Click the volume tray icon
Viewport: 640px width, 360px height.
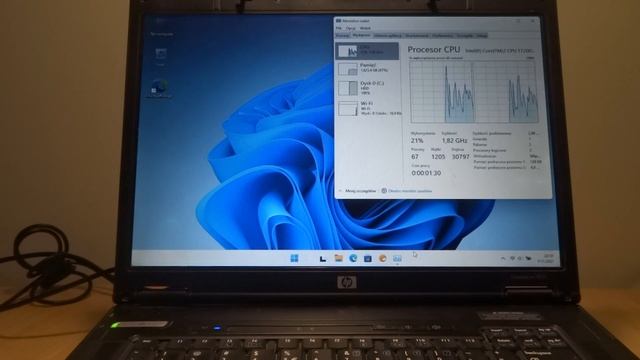[x=520, y=258]
